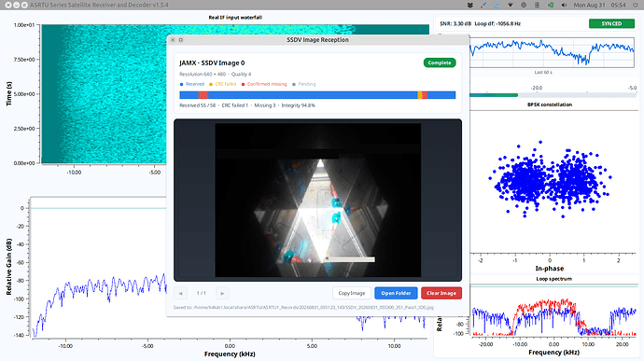Click the paintbrush icon in the system tray
Image resolution: width=644 pixels, height=361 pixels.
pyautogui.click(x=483, y=5)
